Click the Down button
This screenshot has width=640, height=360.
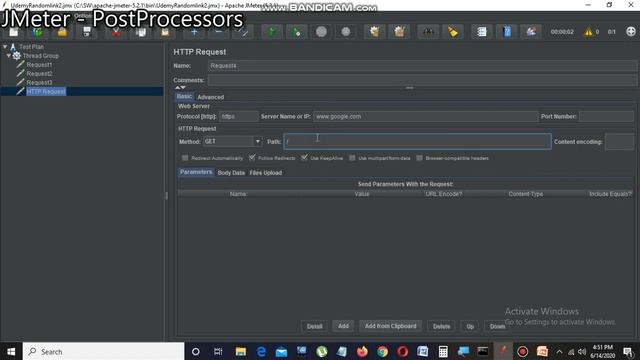tap(497, 326)
